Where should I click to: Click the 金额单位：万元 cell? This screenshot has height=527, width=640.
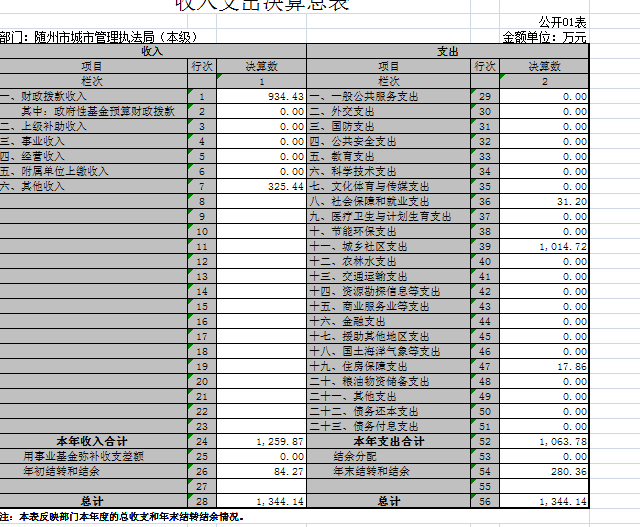544,37
